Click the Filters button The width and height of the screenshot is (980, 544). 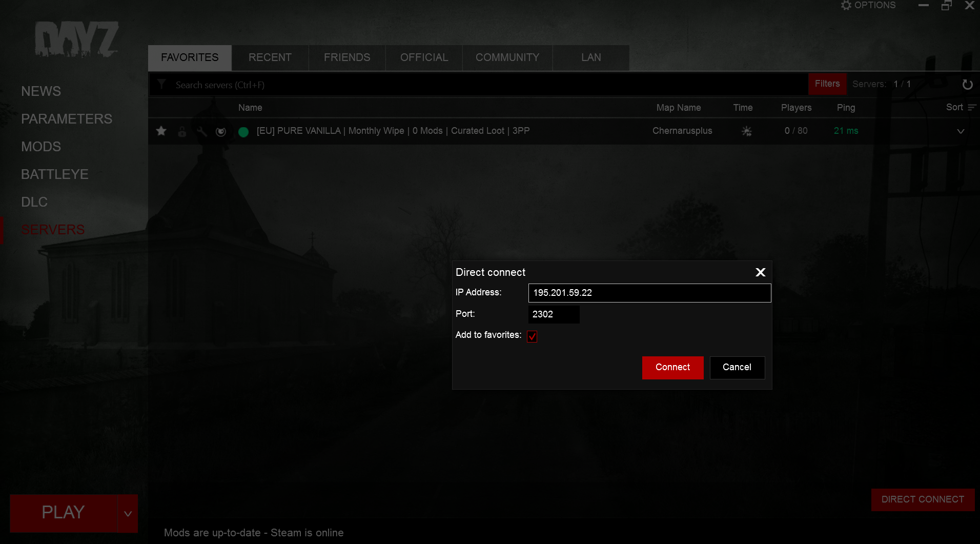pyautogui.click(x=827, y=84)
